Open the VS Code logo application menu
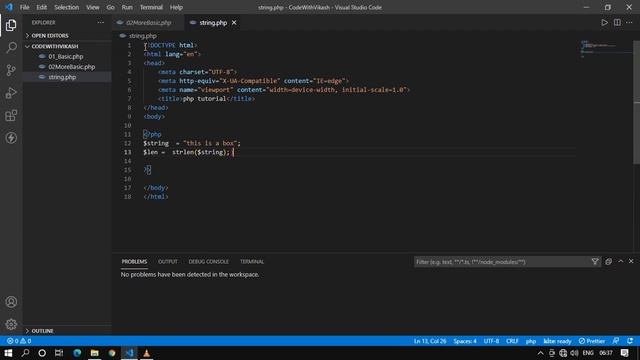 (x=9, y=7)
